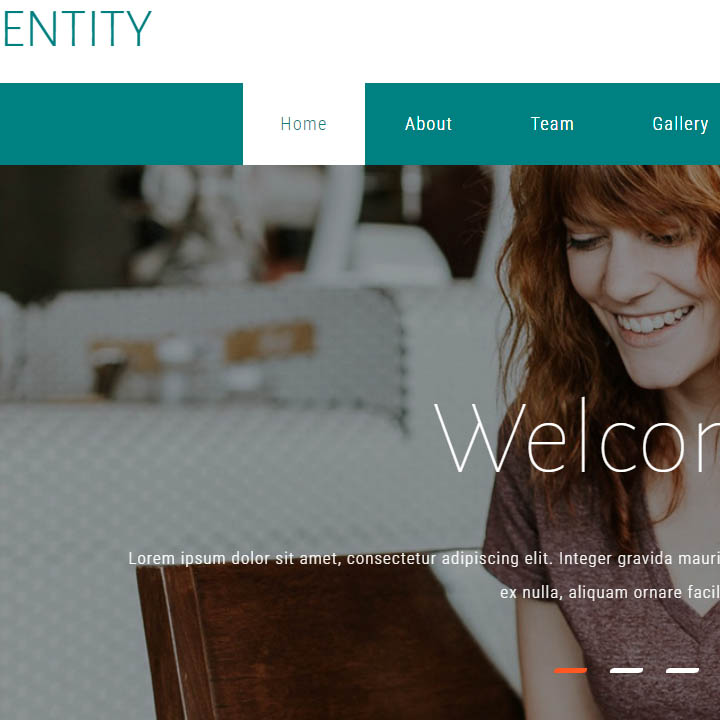Click the woman's smiling mouth
This screenshot has height=720, width=720.
(x=654, y=320)
